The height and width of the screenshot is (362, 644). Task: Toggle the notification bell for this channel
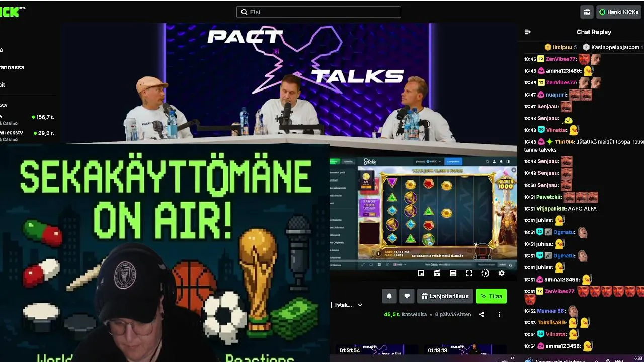(389, 296)
